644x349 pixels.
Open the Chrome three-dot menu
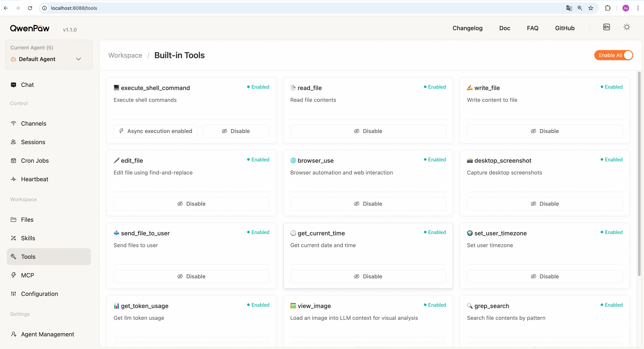coord(638,8)
